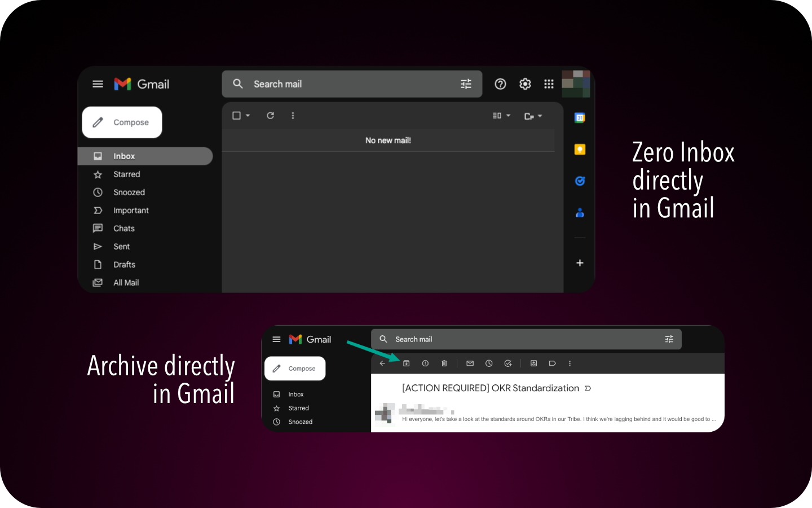Open Google Keep side panel
Image resolution: width=812 pixels, height=508 pixels.
tap(580, 150)
